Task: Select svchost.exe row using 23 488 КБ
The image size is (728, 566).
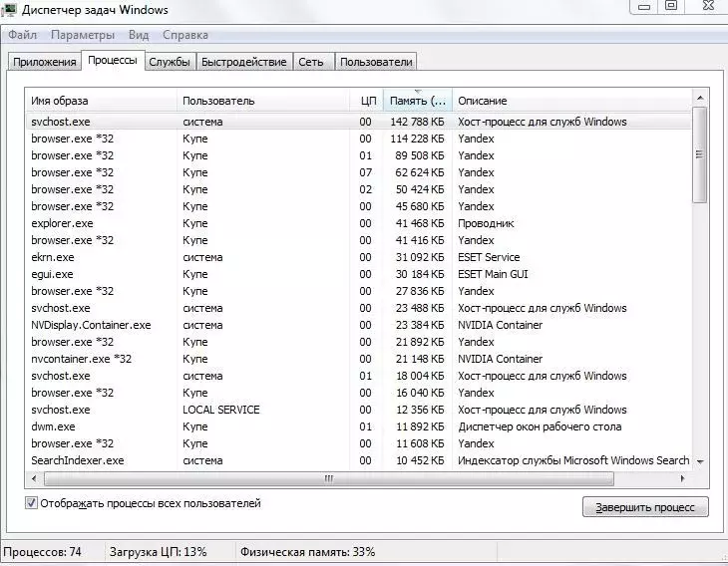Action: coord(358,308)
